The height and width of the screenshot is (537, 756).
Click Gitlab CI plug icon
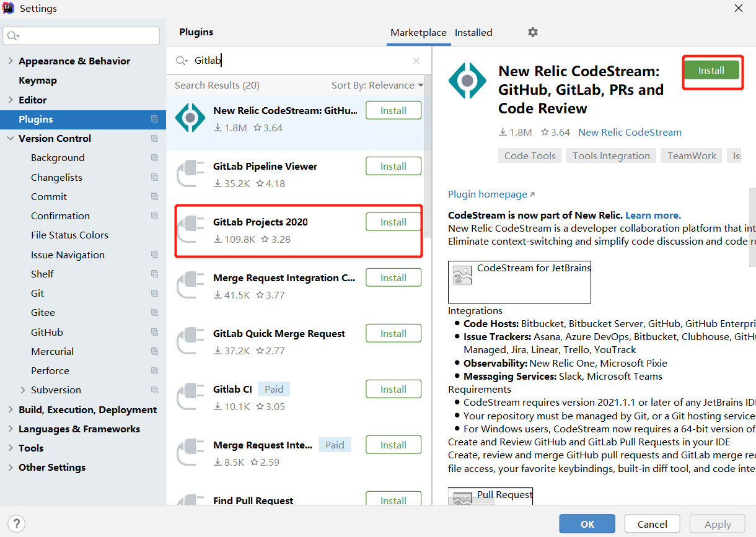tap(190, 396)
